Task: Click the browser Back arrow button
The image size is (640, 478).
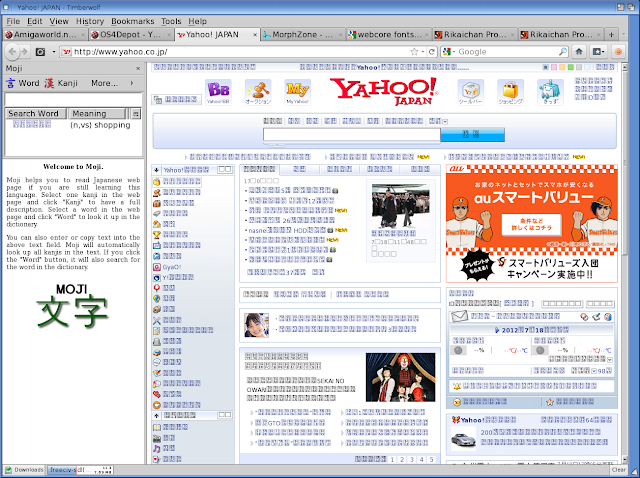Action: coord(12,52)
